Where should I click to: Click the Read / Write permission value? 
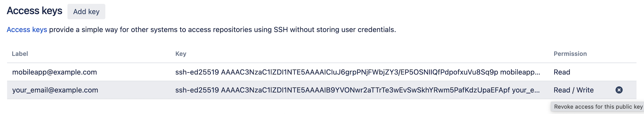click(x=574, y=90)
